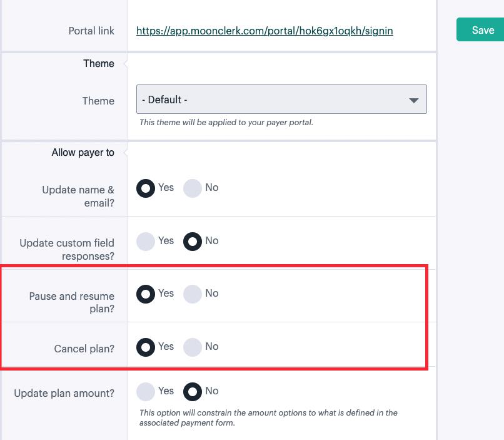Open the Theme dropdown showing - Default -
This screenshot has height=440, width=504.
point(281,99)
